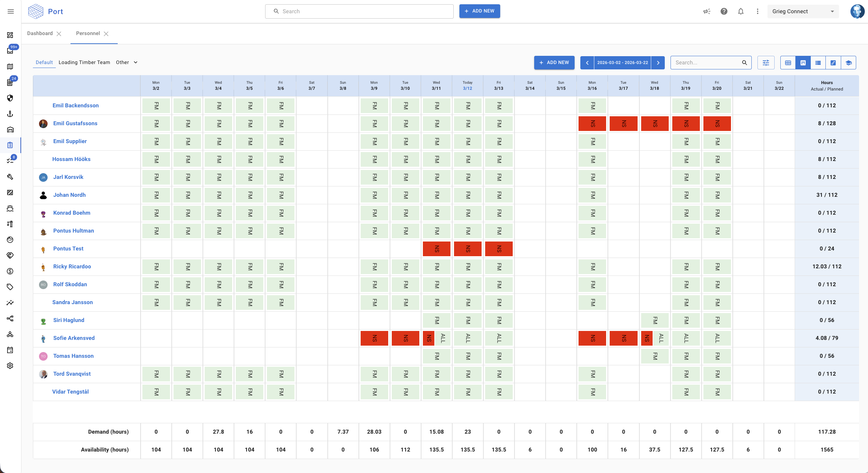Open the help question mark icon
868x473 pixels.
(x=724, y=11)
